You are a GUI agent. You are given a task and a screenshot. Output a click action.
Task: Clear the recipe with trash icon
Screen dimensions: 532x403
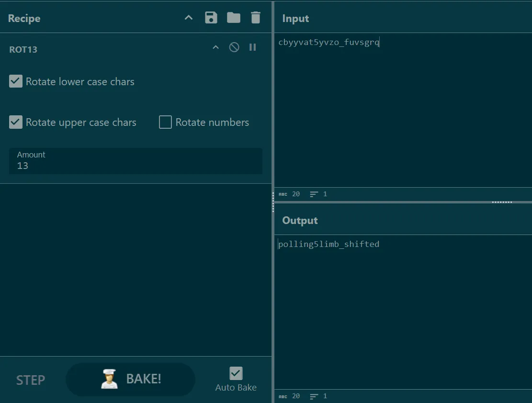tap(256, 18)
